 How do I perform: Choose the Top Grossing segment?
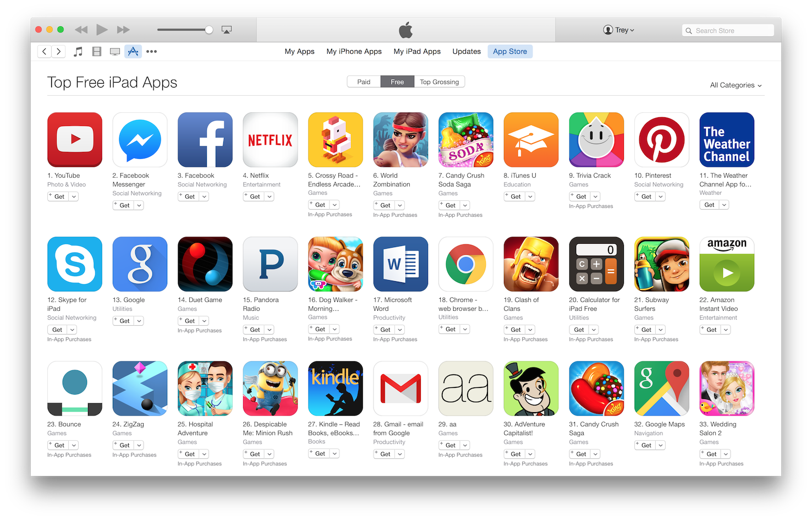coord(439,81)
